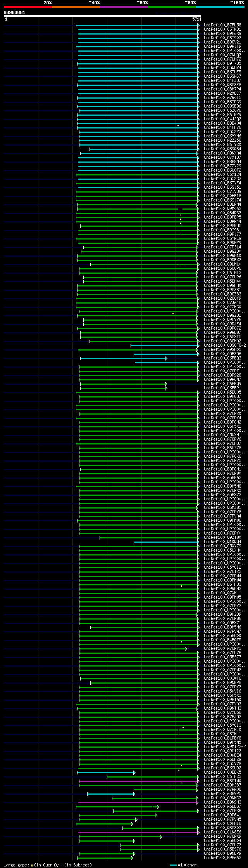Click the cyan ~100% legend segment
Image resolution: width=248 pixels, height=868 pixels.
(x=220, y=7)
